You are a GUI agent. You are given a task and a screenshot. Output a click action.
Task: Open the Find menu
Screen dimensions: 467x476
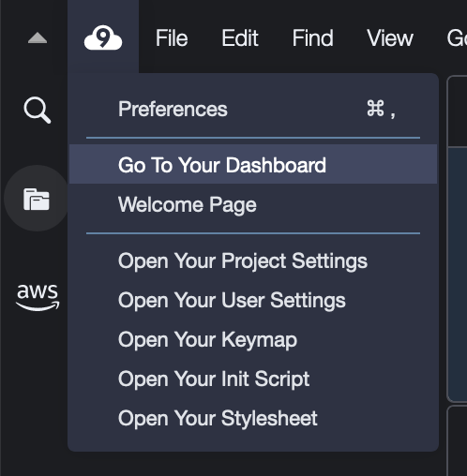[312, 38]
